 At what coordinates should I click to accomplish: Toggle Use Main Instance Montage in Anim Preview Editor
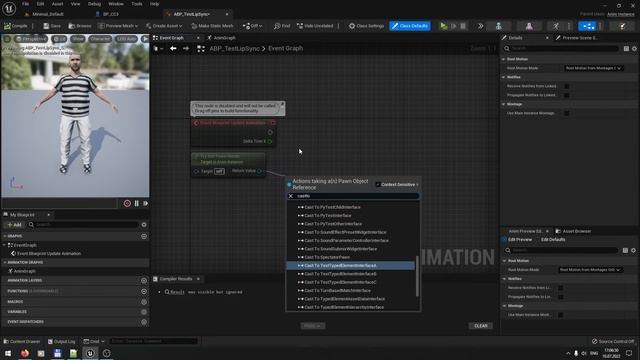pyautogui.click(x=560, y=315)
